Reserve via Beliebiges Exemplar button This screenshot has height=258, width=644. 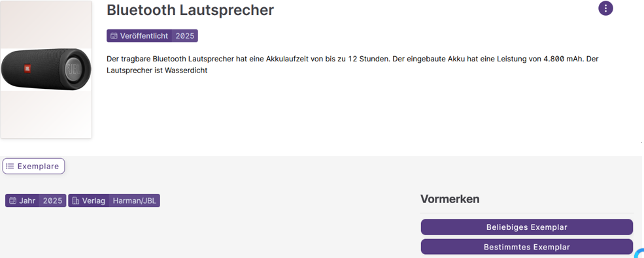pos(526,227)
